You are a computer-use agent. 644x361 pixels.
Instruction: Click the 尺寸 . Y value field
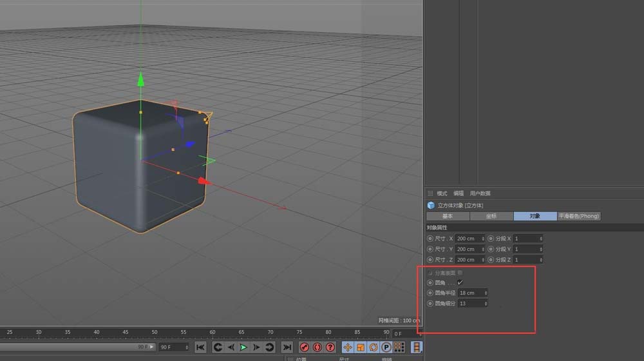pyautogui.click(x=468, y=249)
